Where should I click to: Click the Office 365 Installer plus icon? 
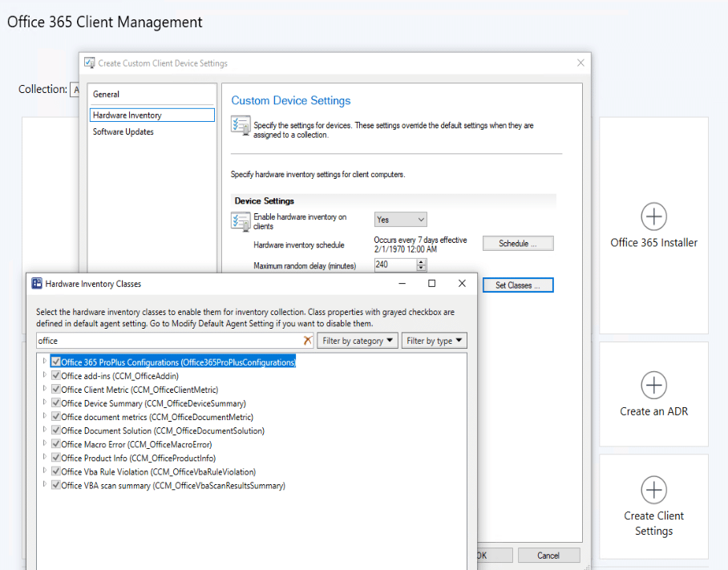click(x=654, y=216)
